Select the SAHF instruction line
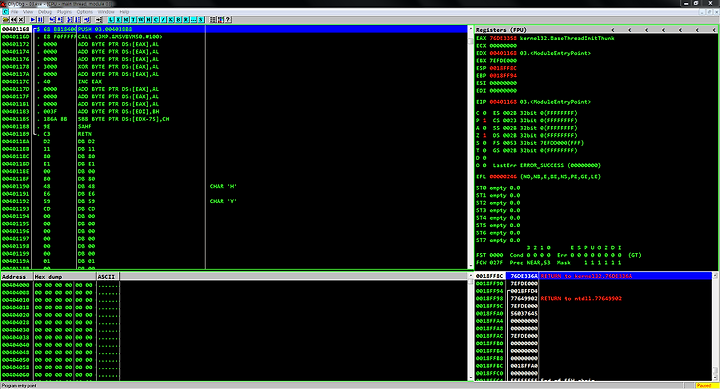 234,126
